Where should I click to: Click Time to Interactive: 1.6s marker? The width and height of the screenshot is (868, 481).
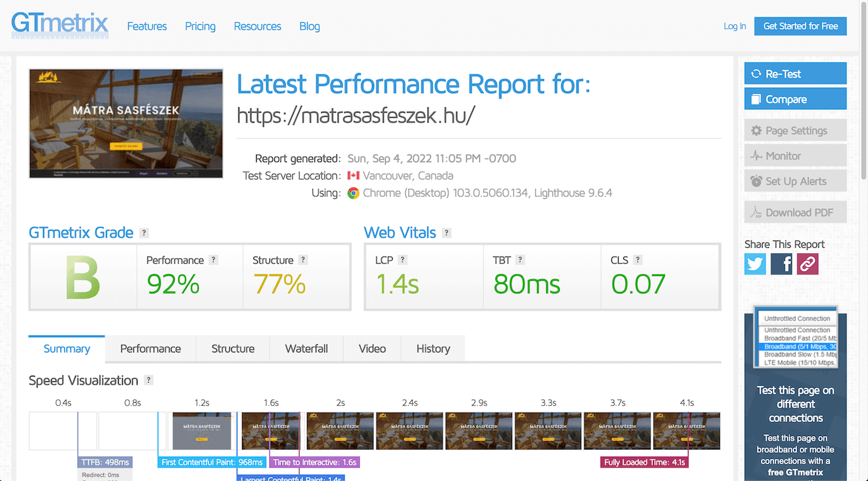[314, 462]
